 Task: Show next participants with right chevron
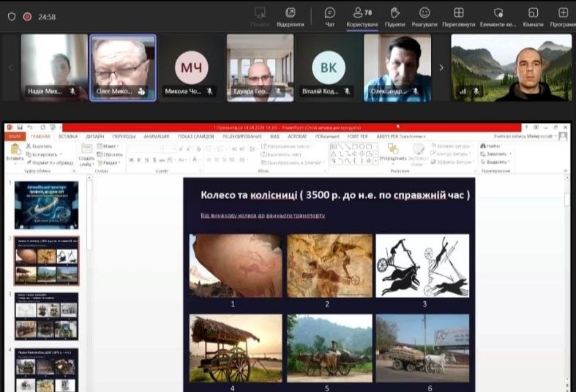click(x=441, y=68)
